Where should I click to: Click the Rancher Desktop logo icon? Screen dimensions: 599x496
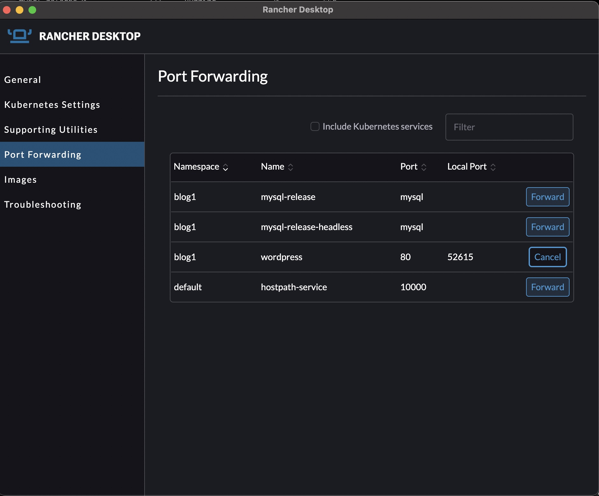(19, 36)
